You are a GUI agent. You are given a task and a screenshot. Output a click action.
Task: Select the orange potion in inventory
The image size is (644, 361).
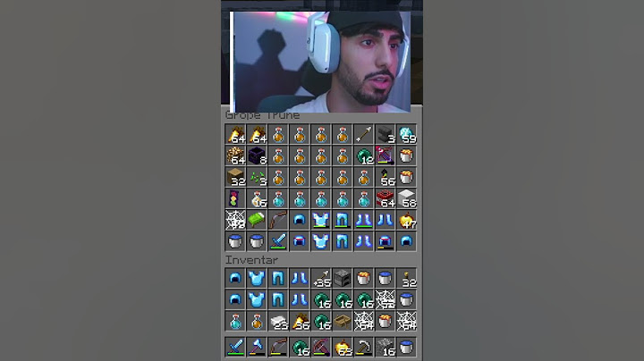click(257, 321)
